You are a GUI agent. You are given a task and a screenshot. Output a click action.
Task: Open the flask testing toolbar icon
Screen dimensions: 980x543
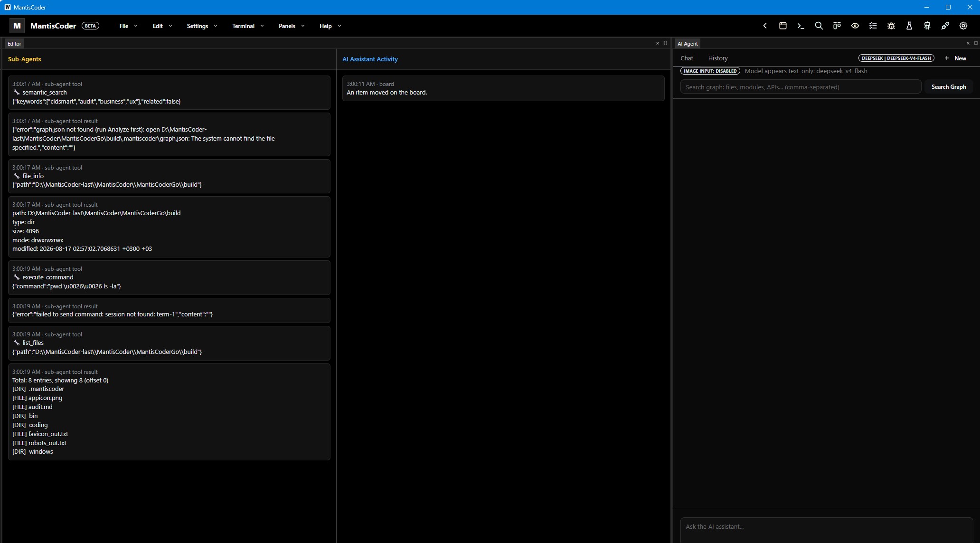coord(909,26)
